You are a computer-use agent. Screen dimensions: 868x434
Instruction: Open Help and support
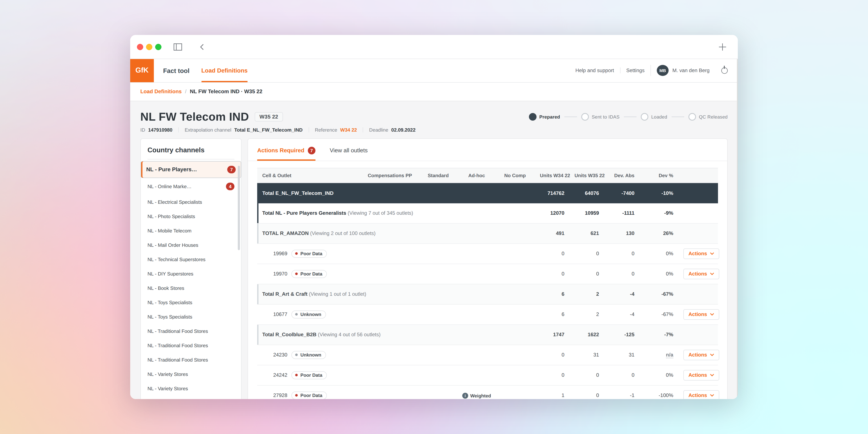tap(594, 71)
